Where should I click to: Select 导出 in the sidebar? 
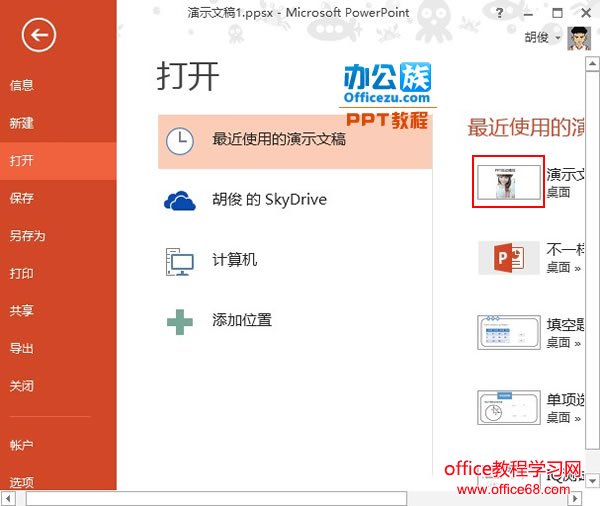tap(22, 348)
